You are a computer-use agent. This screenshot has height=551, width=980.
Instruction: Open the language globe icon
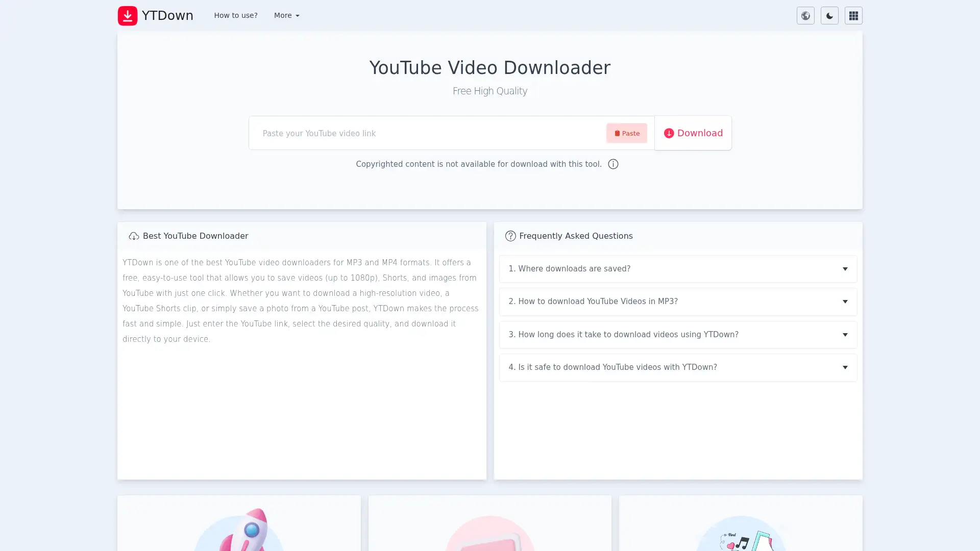tap(805, 15)
